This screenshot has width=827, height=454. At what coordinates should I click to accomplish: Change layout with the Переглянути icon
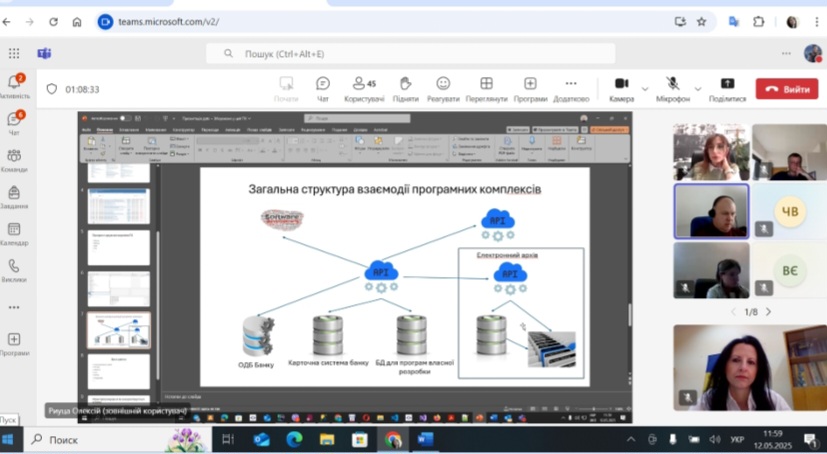coord(486,88)
